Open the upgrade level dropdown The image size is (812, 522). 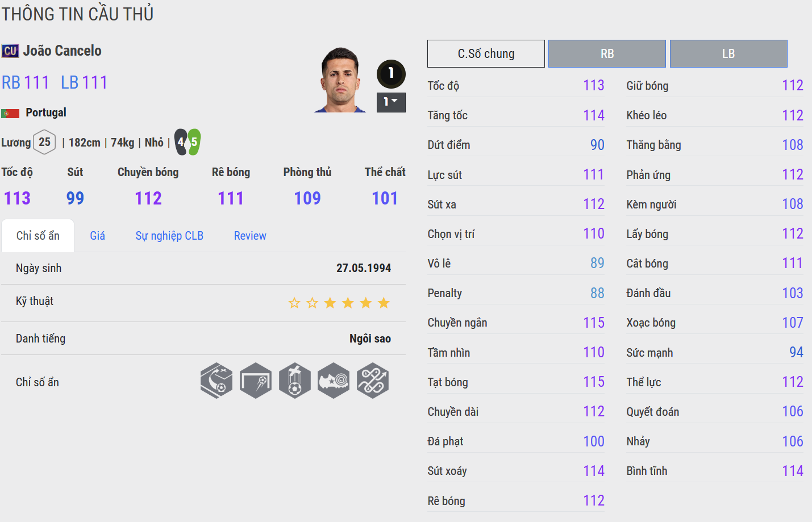tap(391, 102)
